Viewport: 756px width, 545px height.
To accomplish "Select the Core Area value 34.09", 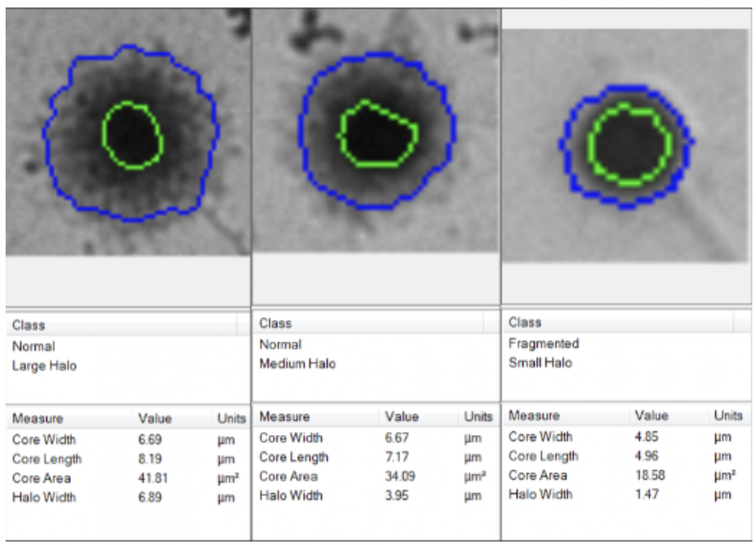I will click(400, 476).
